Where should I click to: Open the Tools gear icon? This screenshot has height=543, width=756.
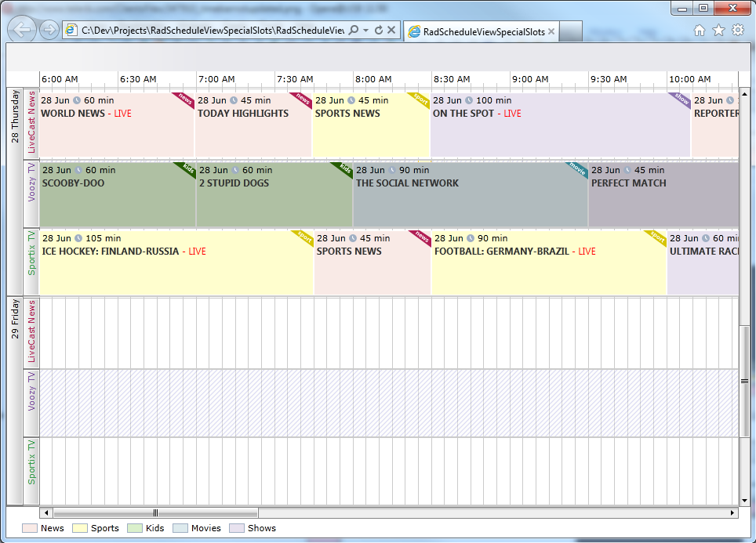[738, 30]
